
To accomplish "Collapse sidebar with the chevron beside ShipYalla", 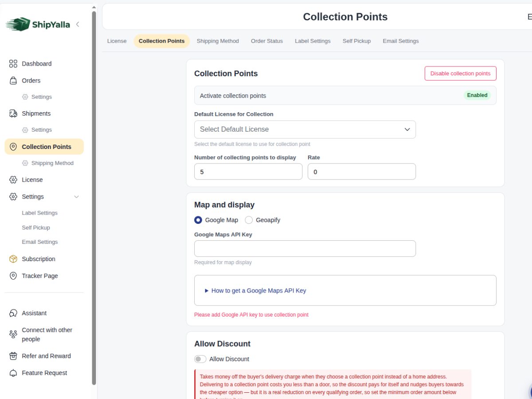I will click(x=78, y=24).
